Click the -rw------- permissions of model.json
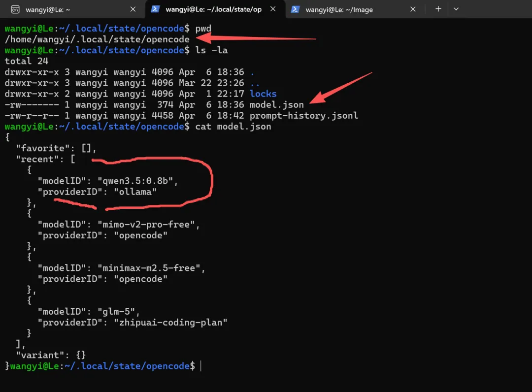The image size is (532, 392). pos(32,105)
